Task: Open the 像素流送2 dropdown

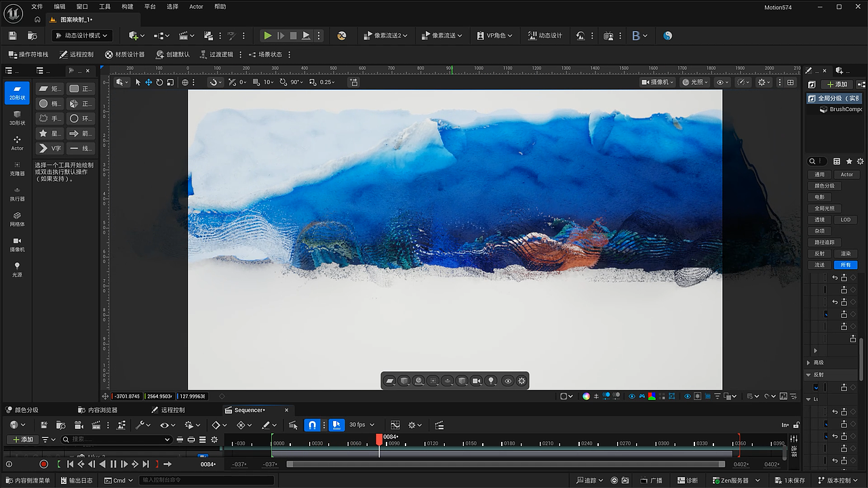Action: click(x=387, y=35)
